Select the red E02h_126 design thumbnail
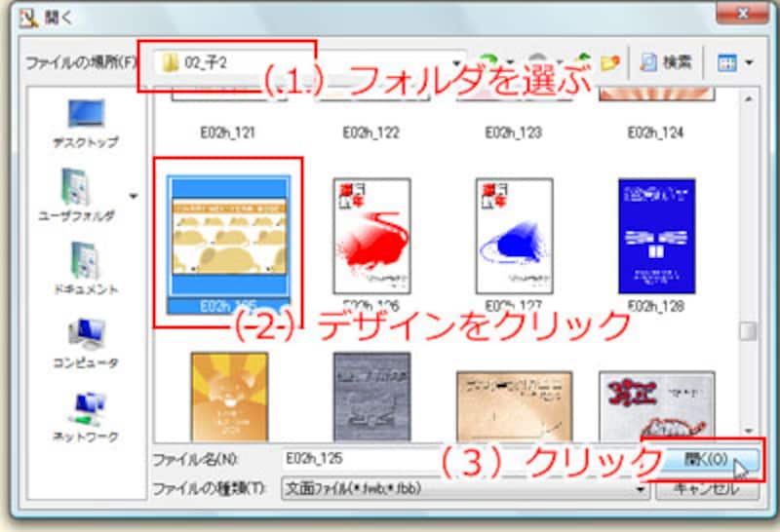780x532 pixels. tap(370, 236)
